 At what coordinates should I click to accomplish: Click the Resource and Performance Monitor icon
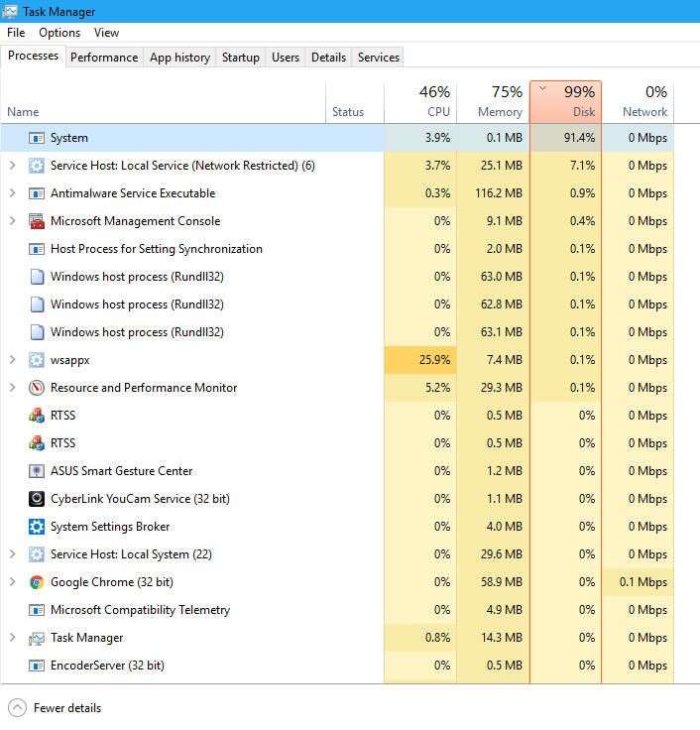37,388
